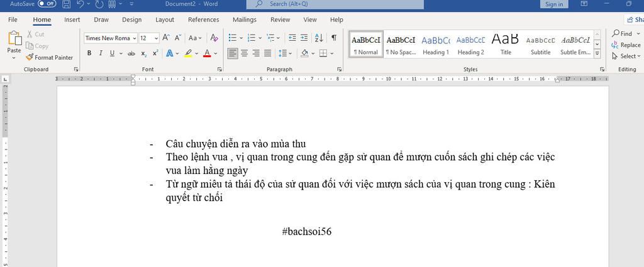
Task: Click the touch/mouse mode icon in title bar
Action: point(113,4)
